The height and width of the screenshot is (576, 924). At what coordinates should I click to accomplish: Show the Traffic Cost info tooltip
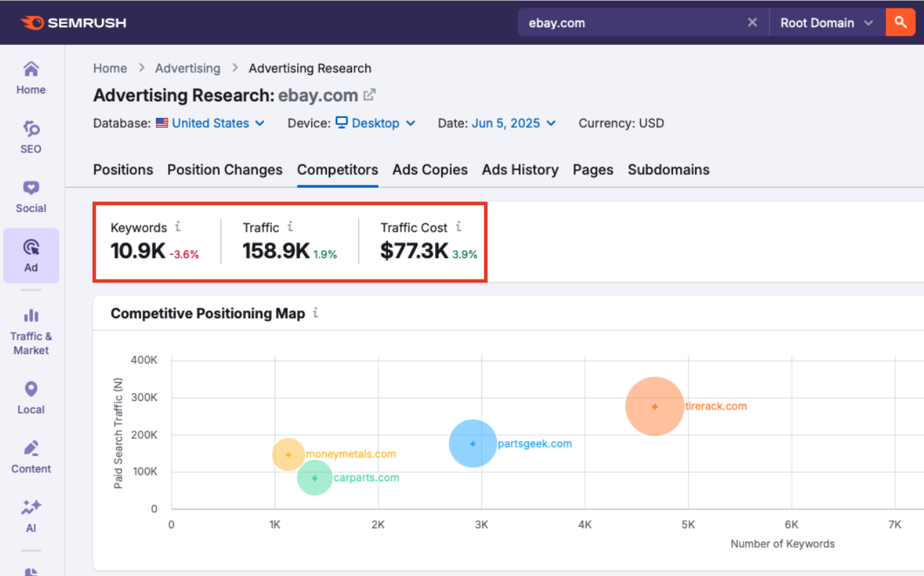460,227
